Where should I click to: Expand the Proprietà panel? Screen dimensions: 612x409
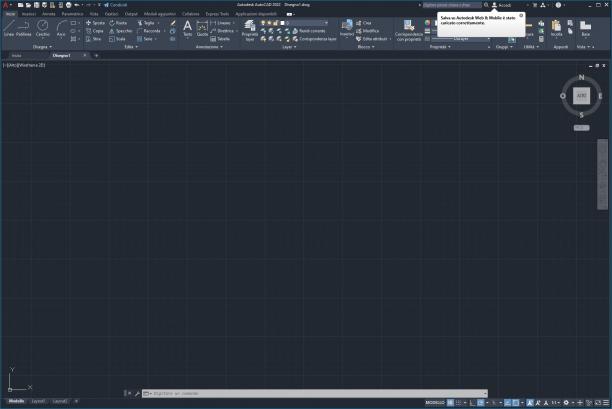click(440, 47)
